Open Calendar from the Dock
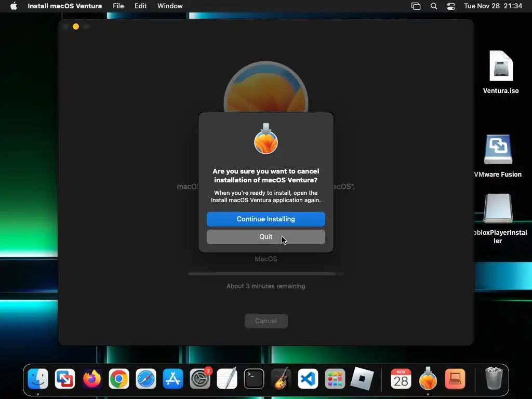532x399 pixels. [x=401, y=379]
